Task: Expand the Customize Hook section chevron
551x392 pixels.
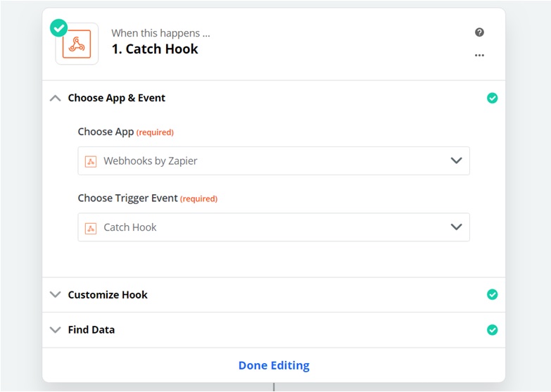Action: pos(56,295)
